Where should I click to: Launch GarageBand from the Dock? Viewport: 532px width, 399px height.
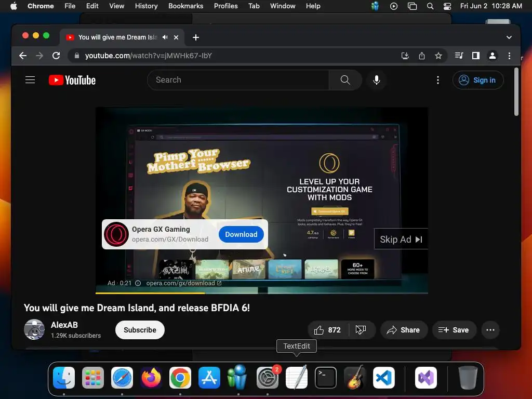click(x=355, y=378)
